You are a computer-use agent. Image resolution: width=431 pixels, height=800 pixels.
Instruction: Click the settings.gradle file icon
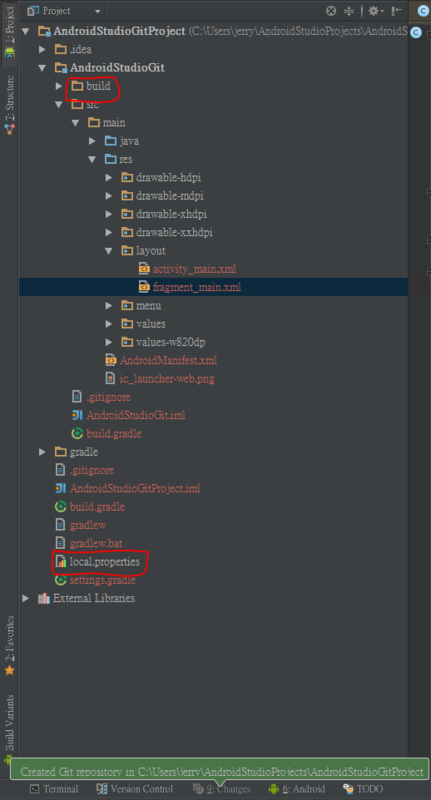[x=61, y=580]
